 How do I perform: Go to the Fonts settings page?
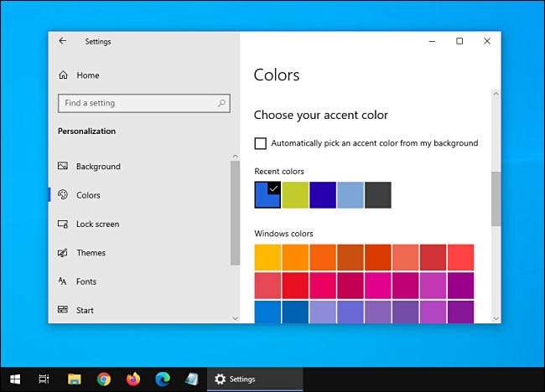coord(86,281)
